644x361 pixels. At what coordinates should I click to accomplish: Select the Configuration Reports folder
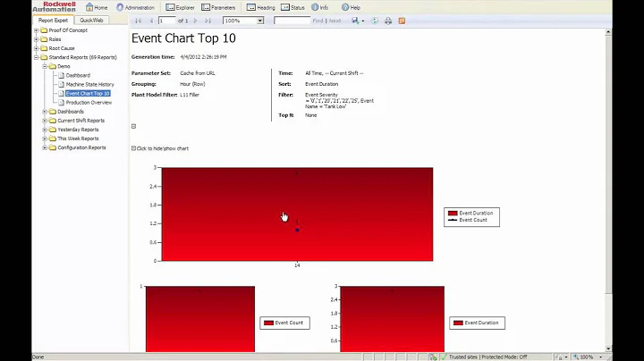click(81, 147)
